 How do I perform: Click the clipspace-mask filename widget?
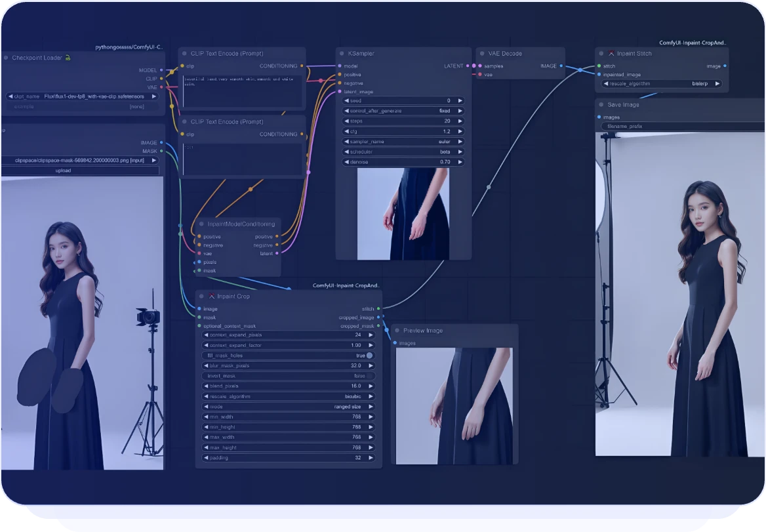point(79,159)
